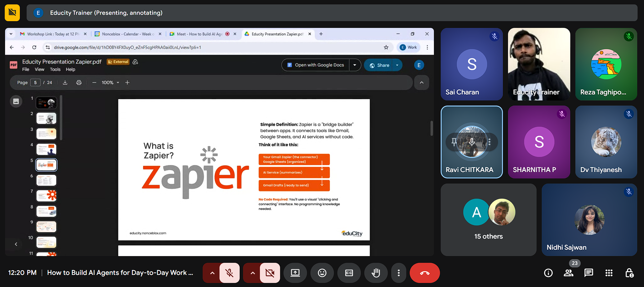Switch to the Meet How to Build AI tab
644x287 pixels.
point(203,34)
